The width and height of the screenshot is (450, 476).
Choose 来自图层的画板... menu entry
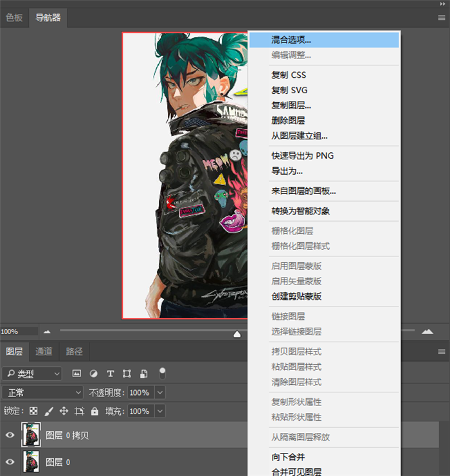324,191
